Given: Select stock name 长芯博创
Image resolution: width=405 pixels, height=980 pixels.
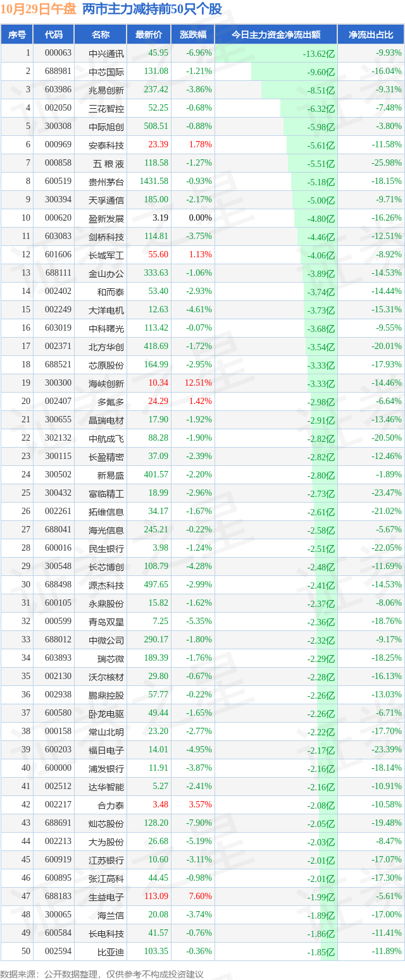Looking at the screenshot, I should [x=106, y=567].
